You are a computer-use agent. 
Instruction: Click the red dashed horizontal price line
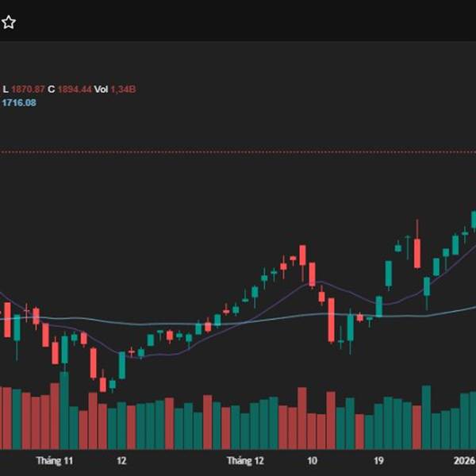(x=238, y=152)
